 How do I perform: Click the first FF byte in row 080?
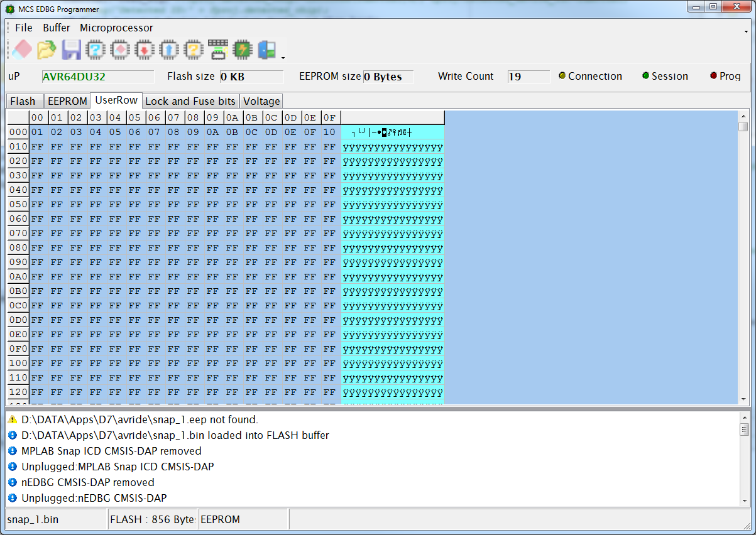[37, 247]
